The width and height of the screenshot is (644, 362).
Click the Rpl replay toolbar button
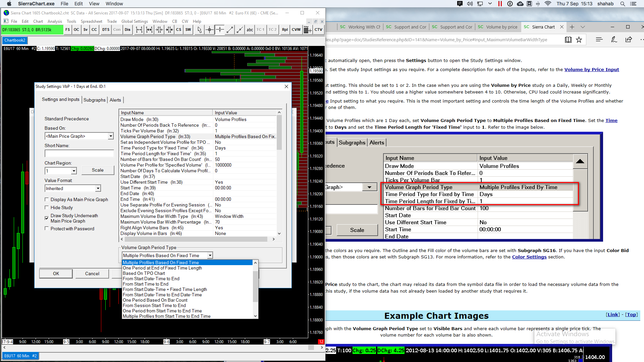[285, 29]
